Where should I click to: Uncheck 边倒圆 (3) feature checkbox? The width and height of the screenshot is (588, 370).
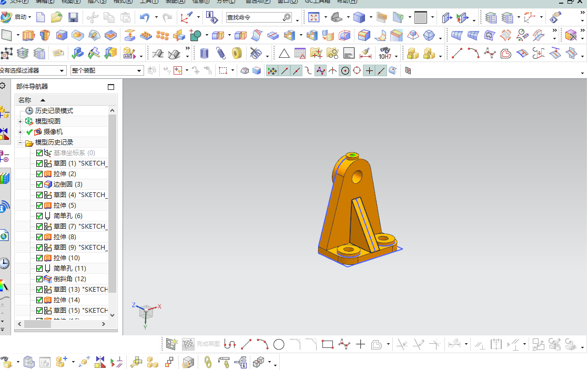click(39, 184)
